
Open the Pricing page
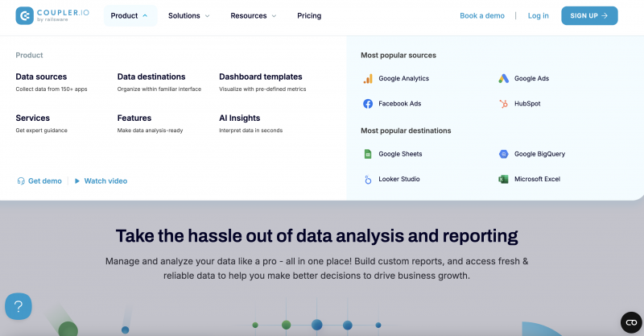309,15
